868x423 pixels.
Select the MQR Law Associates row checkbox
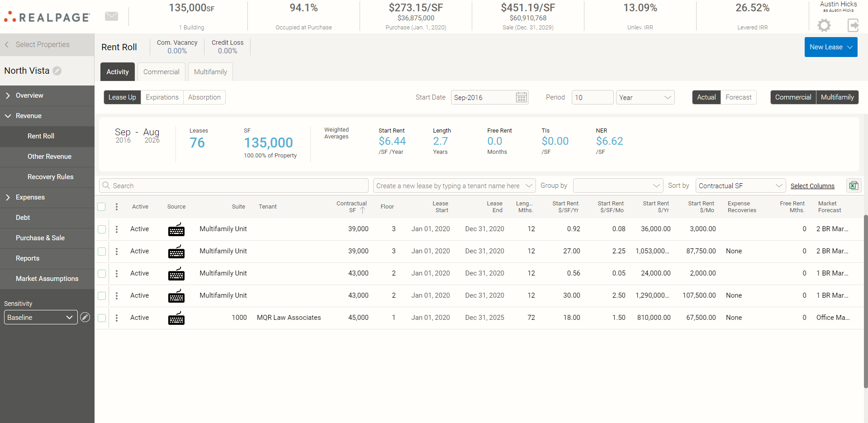click(102, 318)
